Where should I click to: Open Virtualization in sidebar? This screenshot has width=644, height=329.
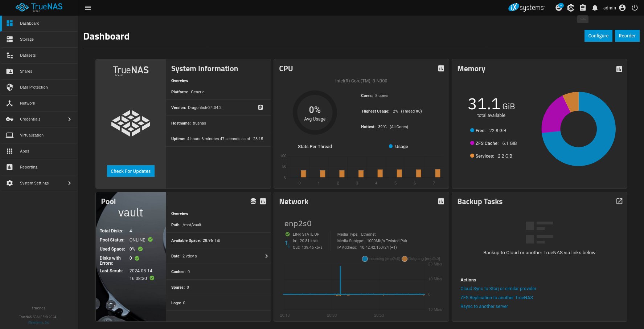click(x=39, y=135)
